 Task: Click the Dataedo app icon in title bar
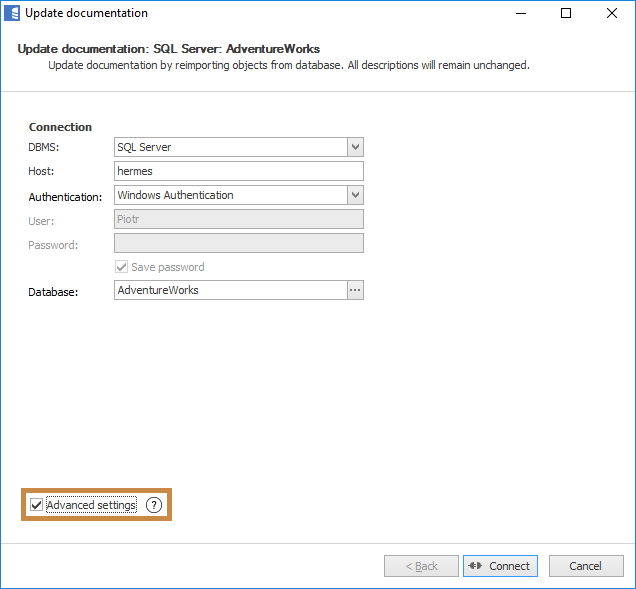[12, 13]
